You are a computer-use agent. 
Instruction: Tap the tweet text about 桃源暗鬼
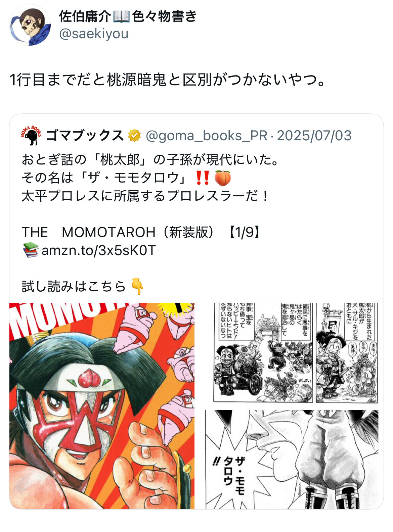tap(168, 80)
